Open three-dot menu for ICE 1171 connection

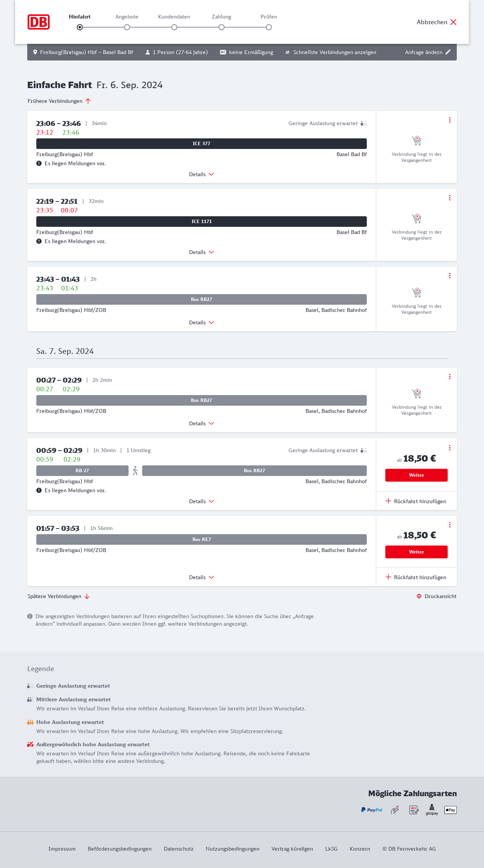click(450, 198)
